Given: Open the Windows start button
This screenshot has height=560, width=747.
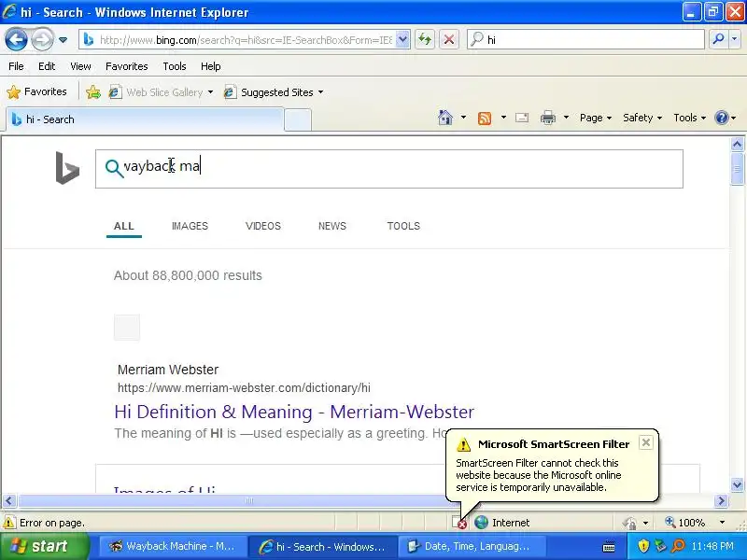Looking at the screenshot, I should coord(44,546).
